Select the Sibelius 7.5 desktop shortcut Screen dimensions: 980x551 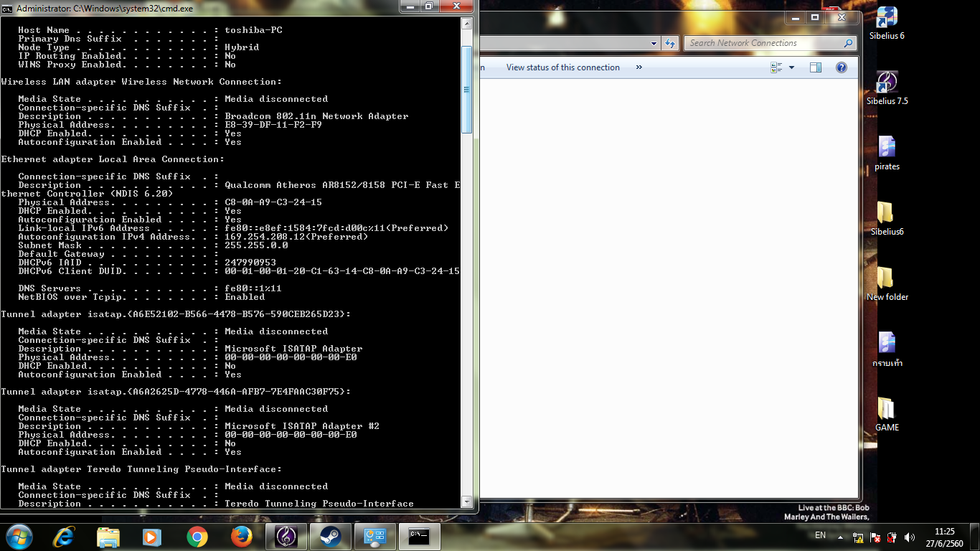887,89
